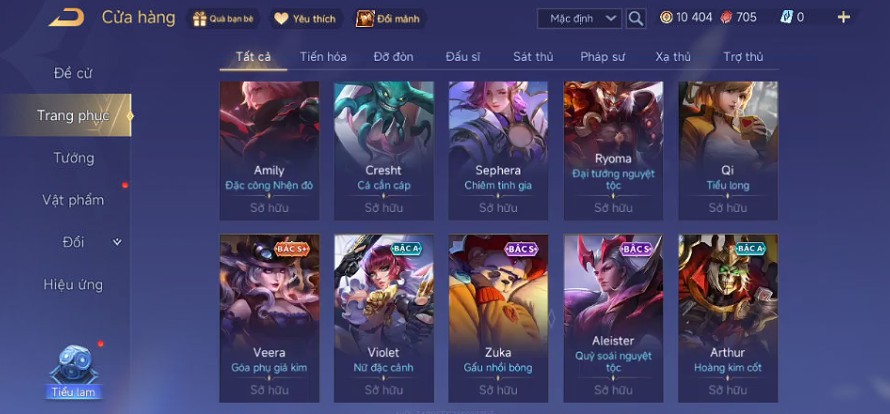Open Hiệu ứng sidebar section

tap(73, 285)
